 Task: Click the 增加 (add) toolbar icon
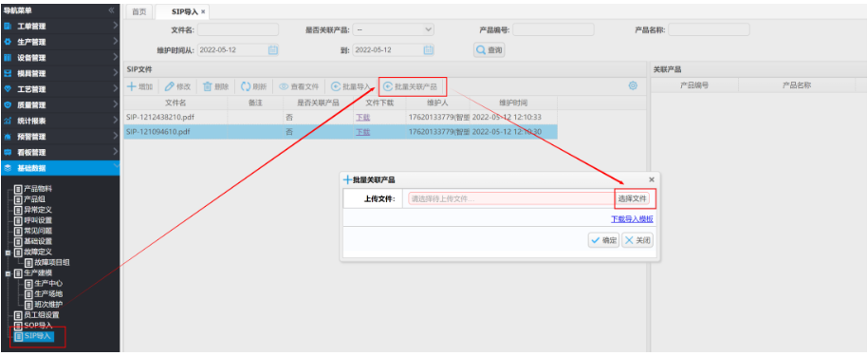point(132,86)
